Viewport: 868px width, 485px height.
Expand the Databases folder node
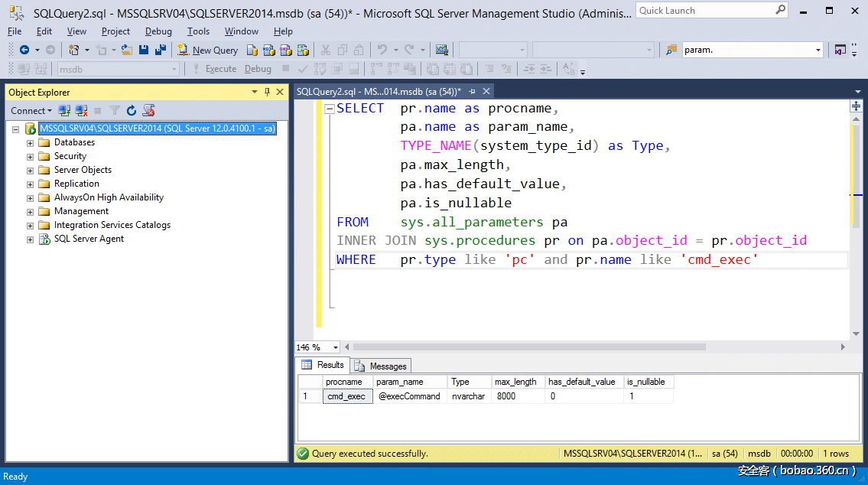(31, 142)
